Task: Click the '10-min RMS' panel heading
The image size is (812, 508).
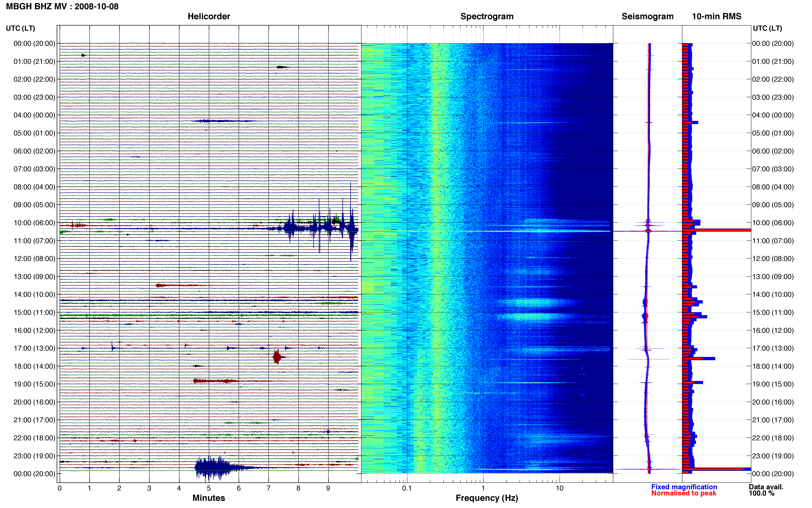Action: 717,16
